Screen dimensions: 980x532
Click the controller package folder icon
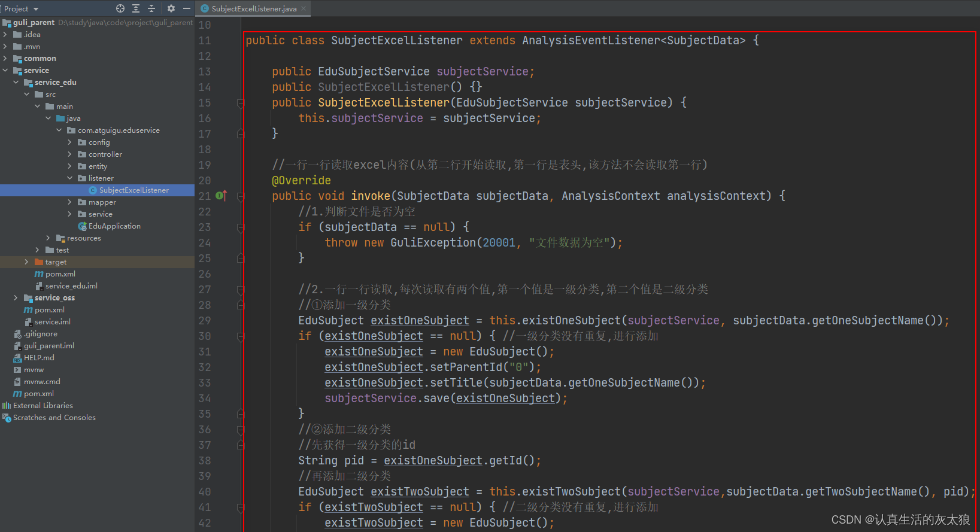[x=82, y=154]
